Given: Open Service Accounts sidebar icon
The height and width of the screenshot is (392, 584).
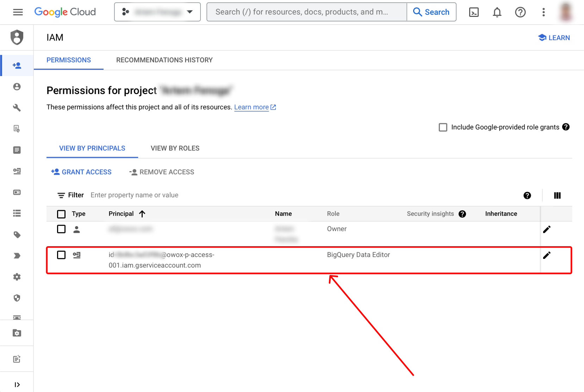Looking at the screenshot, I should tap(17, 171).
